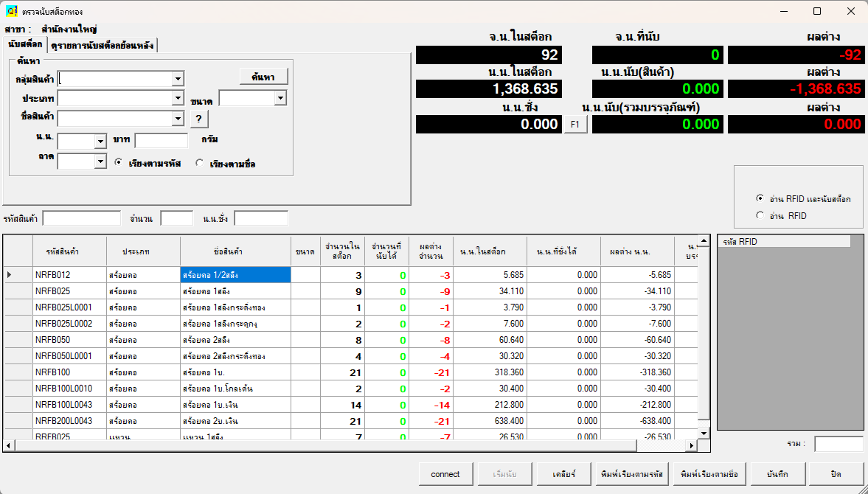Screen dimensions: 868x494
Task: Select the เรียงตามชื่อ radio button
Action: [200, 164]
